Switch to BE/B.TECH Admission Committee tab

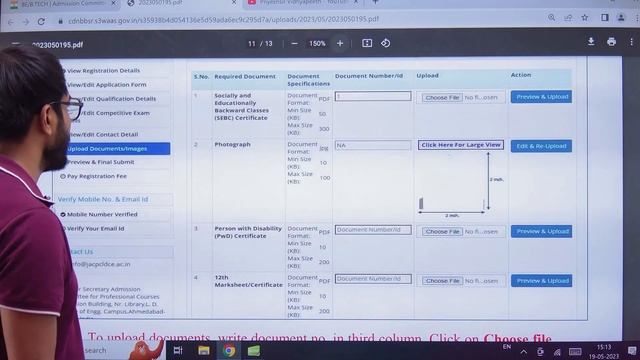click(63, 3)
